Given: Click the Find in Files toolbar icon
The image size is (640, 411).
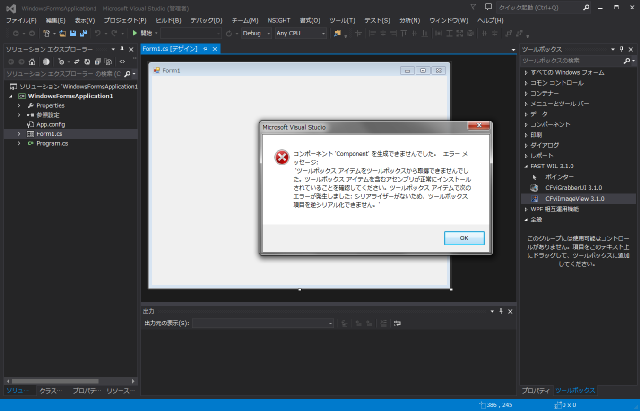Looking at the screenshot, I should pyautogui.click(x=337, y=33).
